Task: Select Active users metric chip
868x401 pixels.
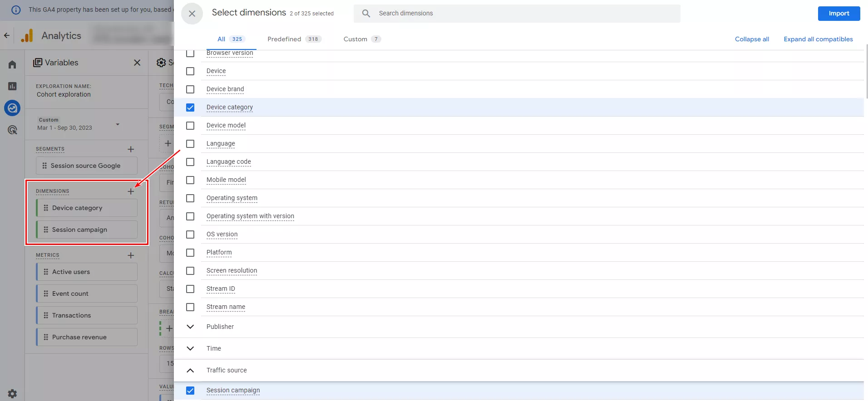Action: 87,272
